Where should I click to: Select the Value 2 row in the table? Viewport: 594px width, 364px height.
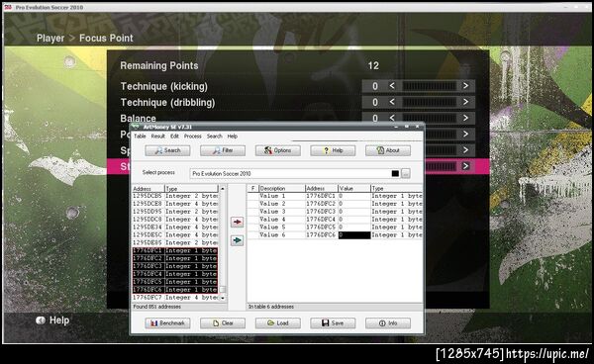[335, 204]
